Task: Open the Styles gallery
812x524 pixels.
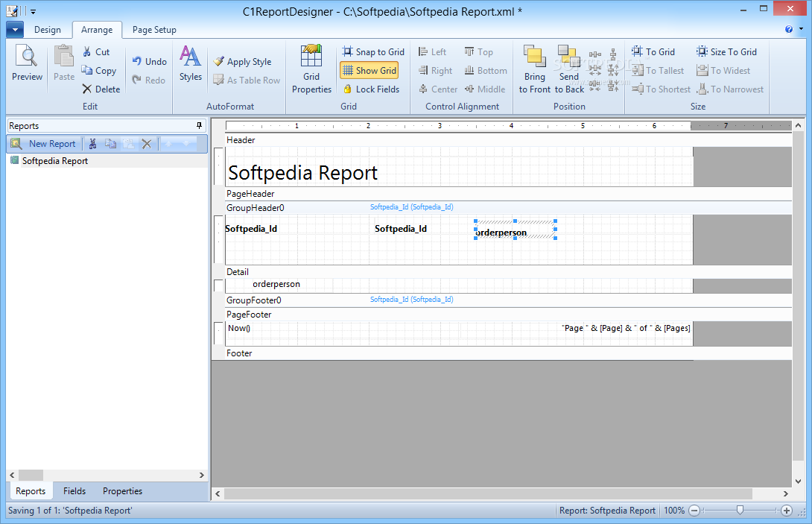Action: (x=191, y=63)
